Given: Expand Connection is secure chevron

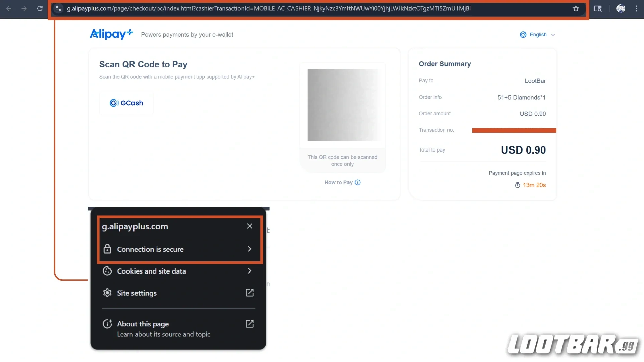Looking at the screenshot, I should 249,249.
